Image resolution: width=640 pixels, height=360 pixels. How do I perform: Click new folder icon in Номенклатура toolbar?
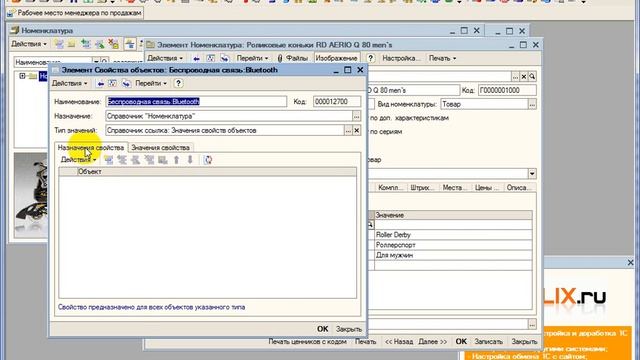tap(72, 44)
